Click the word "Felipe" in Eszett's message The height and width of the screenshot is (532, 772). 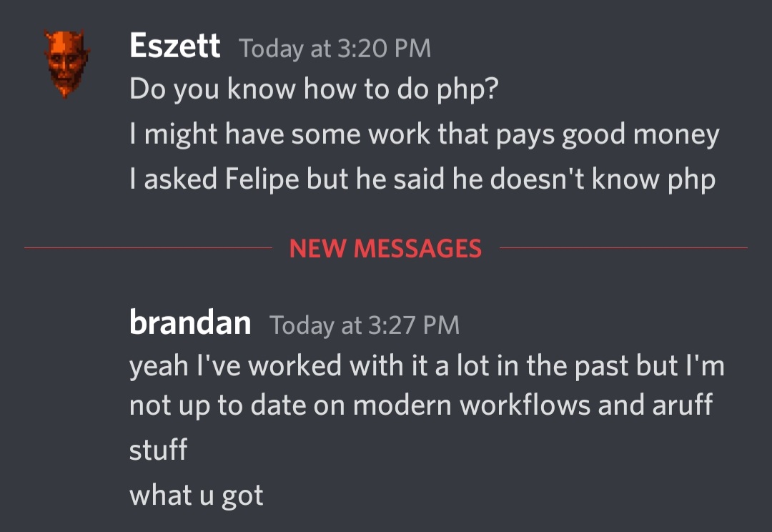[x=262, y=179]
